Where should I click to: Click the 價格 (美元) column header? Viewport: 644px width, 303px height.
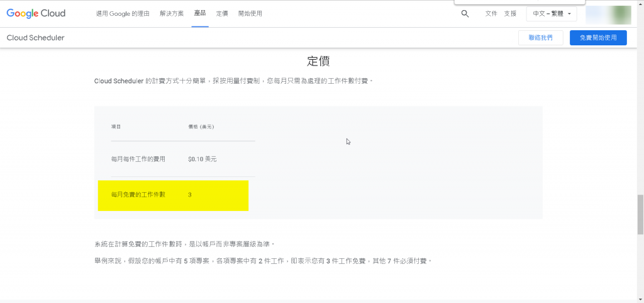pyautogui.click(x=201, y=127)
